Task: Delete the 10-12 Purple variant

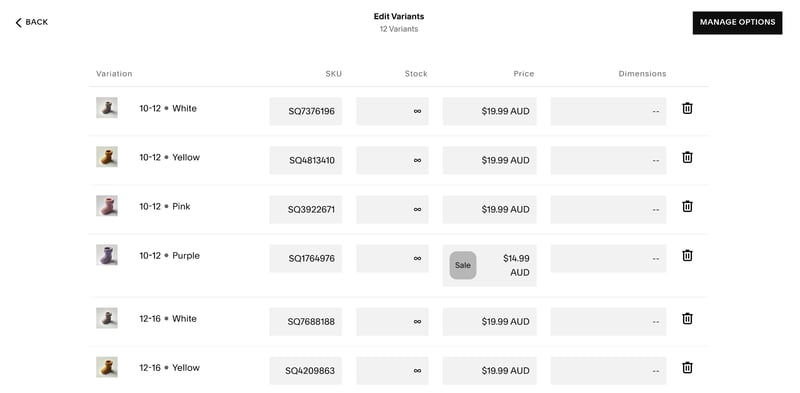Action: pyautogui.click(x=687, y=255)
